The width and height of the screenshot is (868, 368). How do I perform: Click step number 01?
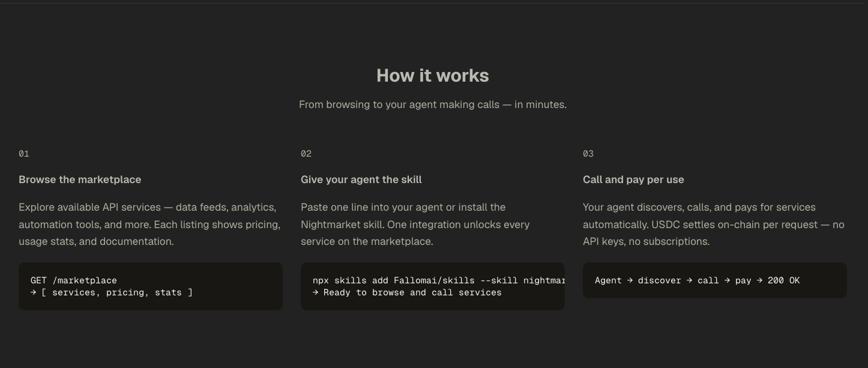(24, 154)
